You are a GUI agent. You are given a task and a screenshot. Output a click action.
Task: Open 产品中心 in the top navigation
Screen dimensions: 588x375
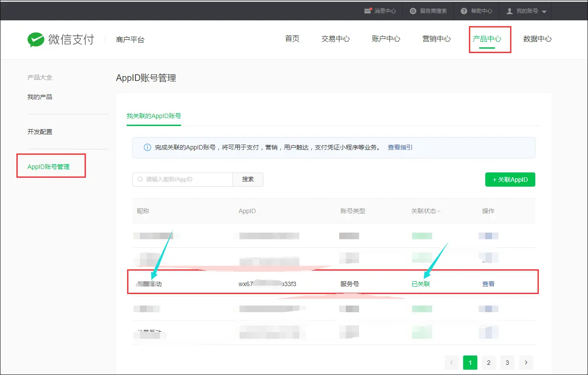[x=487, y=38]
